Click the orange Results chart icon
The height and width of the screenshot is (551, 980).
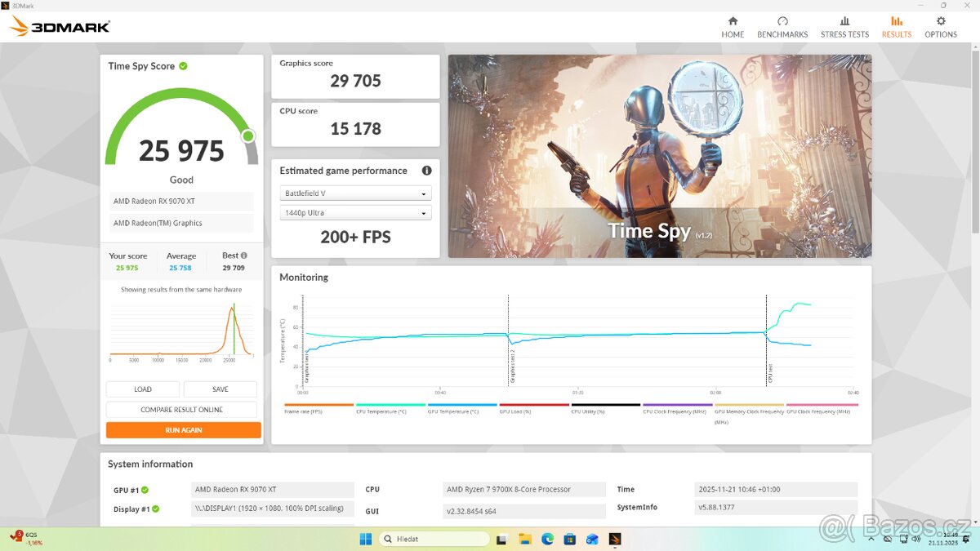click(896, 21)
